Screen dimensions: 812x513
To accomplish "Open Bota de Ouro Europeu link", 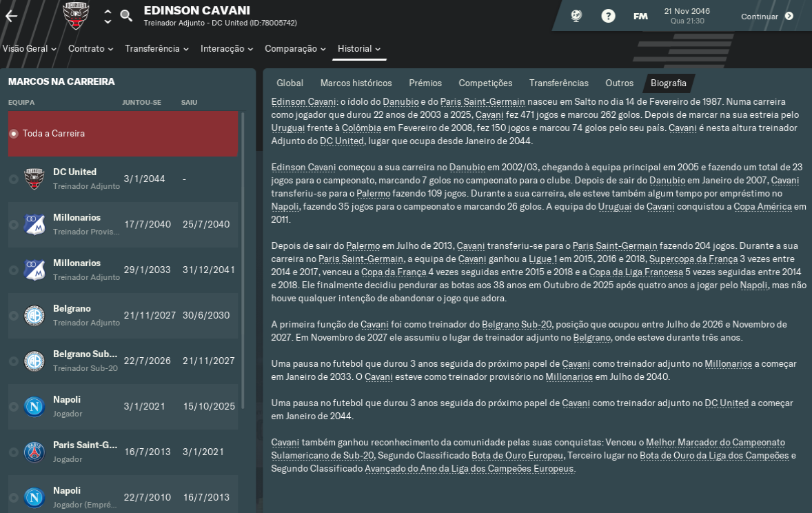I will [x=517, y=456].
